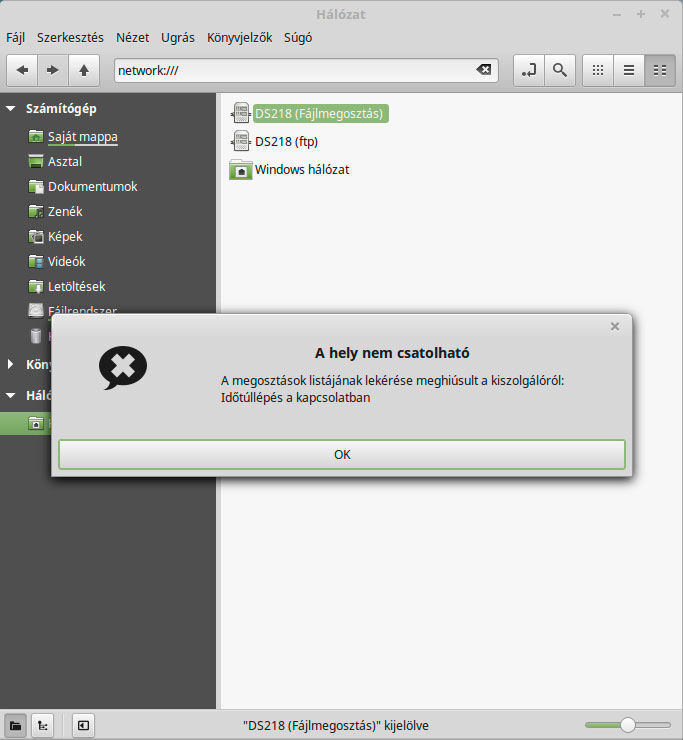Select Windows hálózat entry
Image resolution: width=683 pixels, height=740 pixels.
pos(302,170)
